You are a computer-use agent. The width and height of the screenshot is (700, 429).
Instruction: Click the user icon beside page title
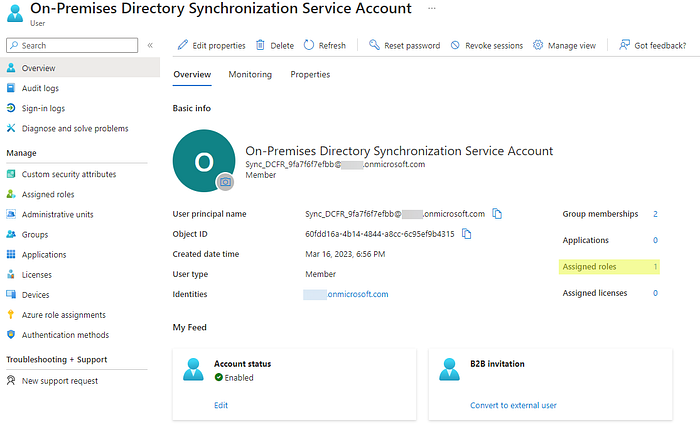pyautogui.click(x=15, y=13)
